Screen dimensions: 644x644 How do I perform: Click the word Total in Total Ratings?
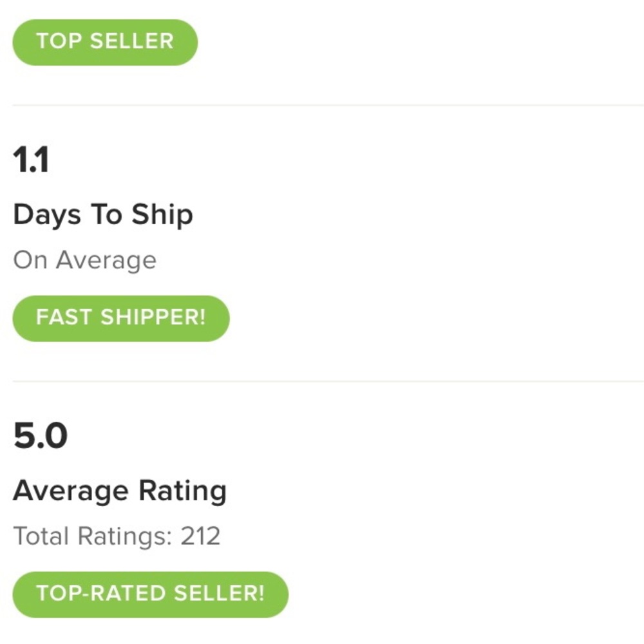tap(42, 536)
